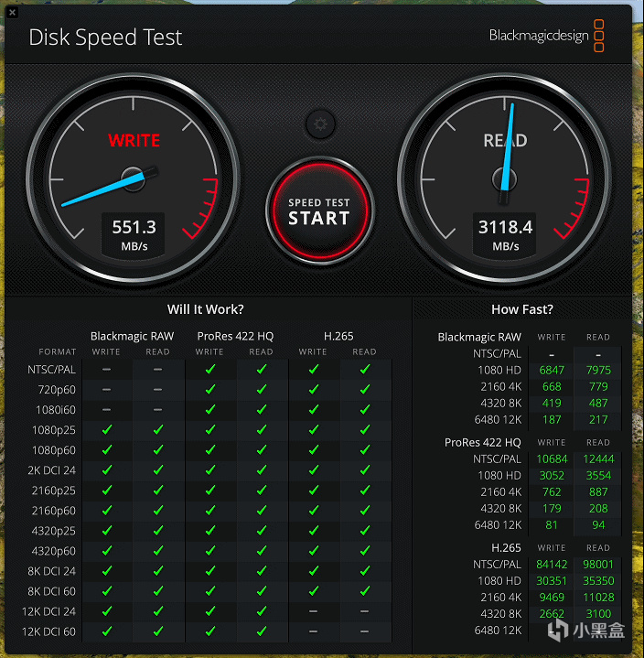Click Blackmagic RAW read checkmark for 2K DCI 24
This screenshot has width=644, height=658.
[x=158, y=470]
